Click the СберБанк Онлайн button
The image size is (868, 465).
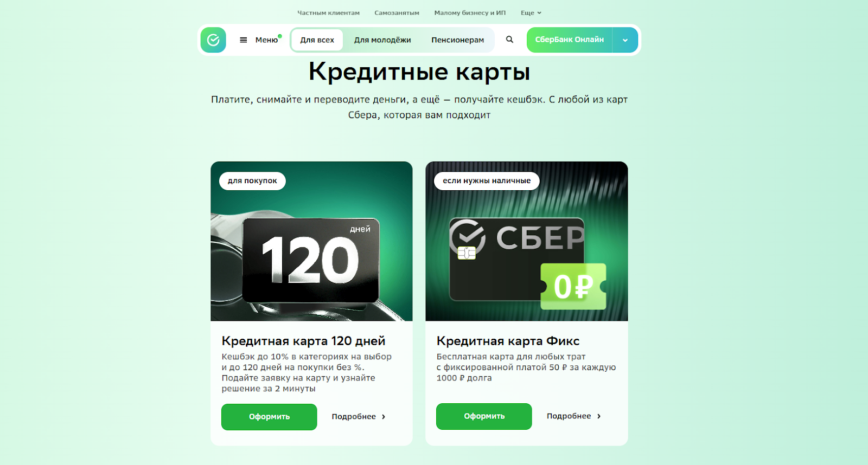coord(569,40)
